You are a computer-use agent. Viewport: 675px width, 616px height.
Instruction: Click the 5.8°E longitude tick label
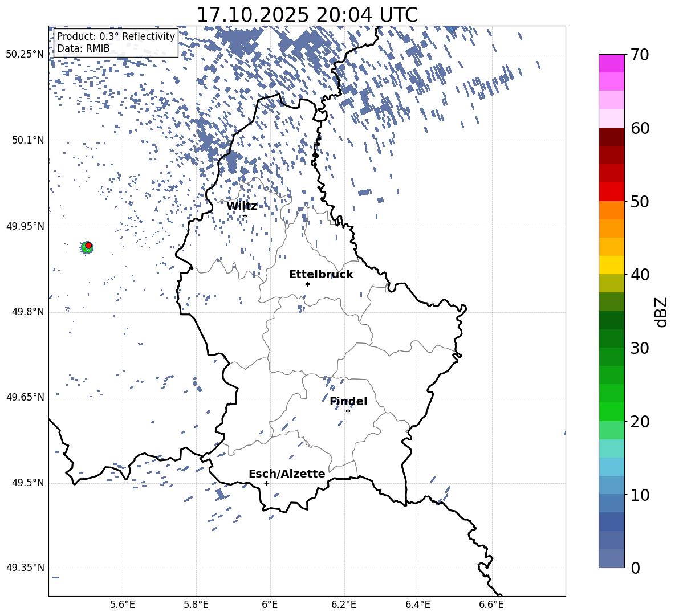click(196, 605)
